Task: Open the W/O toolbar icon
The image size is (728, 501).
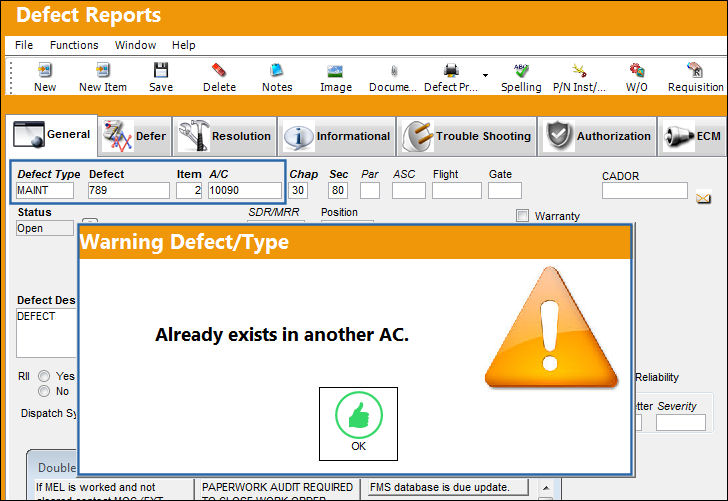Action: click(x=637, y=71)
